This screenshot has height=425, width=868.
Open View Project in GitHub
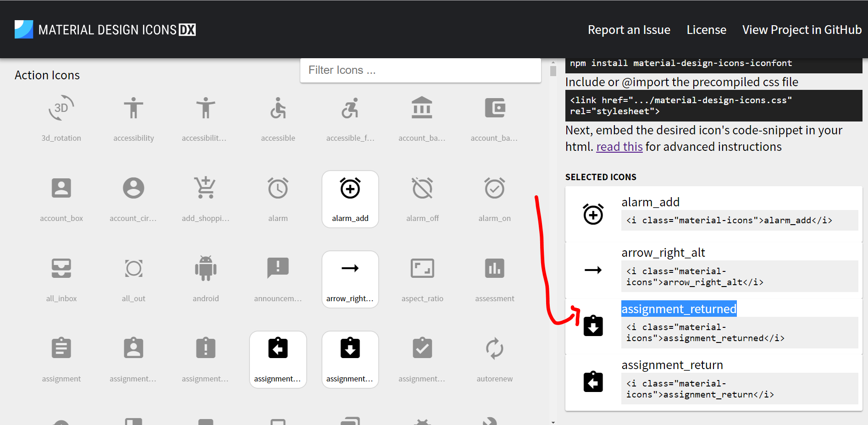(801, 29)
